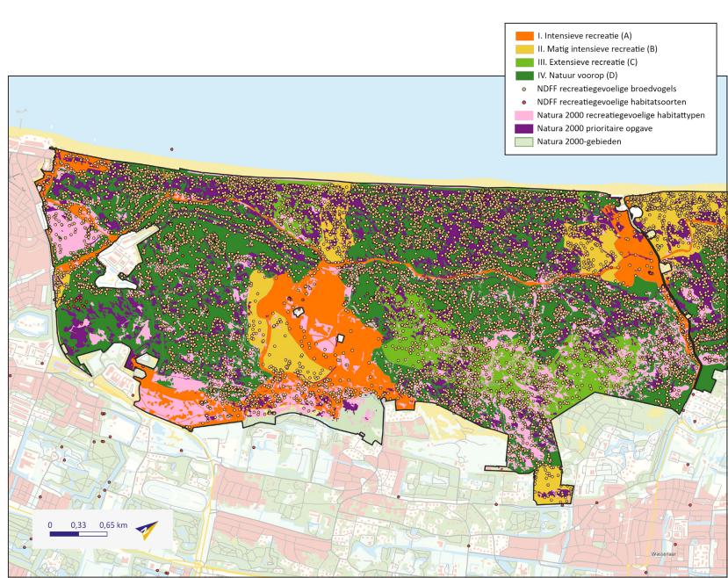Click the yellow Matig intensieve recreatie (B) swatch
The image size is (728, 578).
[523, 49]
